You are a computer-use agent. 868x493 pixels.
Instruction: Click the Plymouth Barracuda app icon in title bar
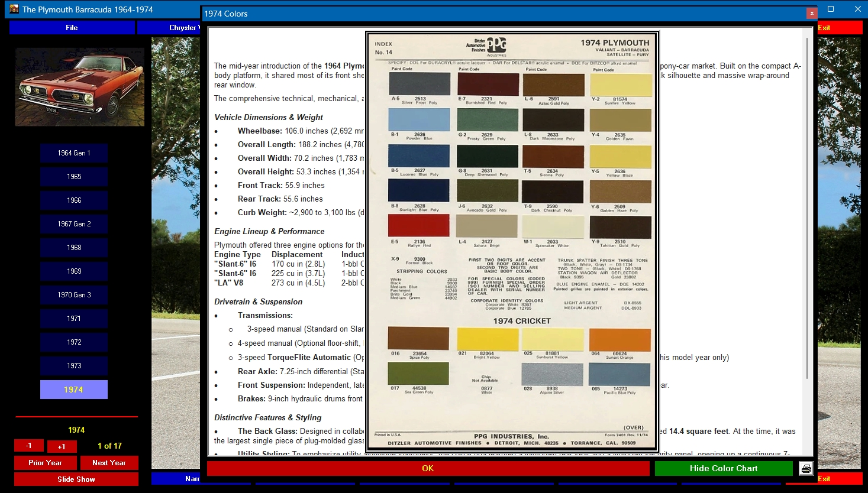[14, 9]
